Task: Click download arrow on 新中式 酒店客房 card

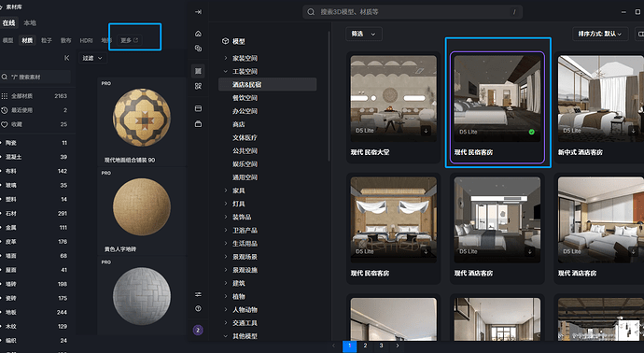Action: [x=633, y=131]
